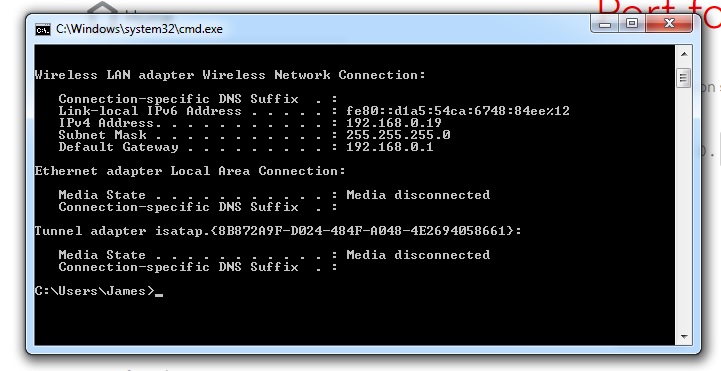Click the Ethernet adapter Local Area Connection heading
The width and height of the screenshot is (721, 371).
[x=190, y=171]
